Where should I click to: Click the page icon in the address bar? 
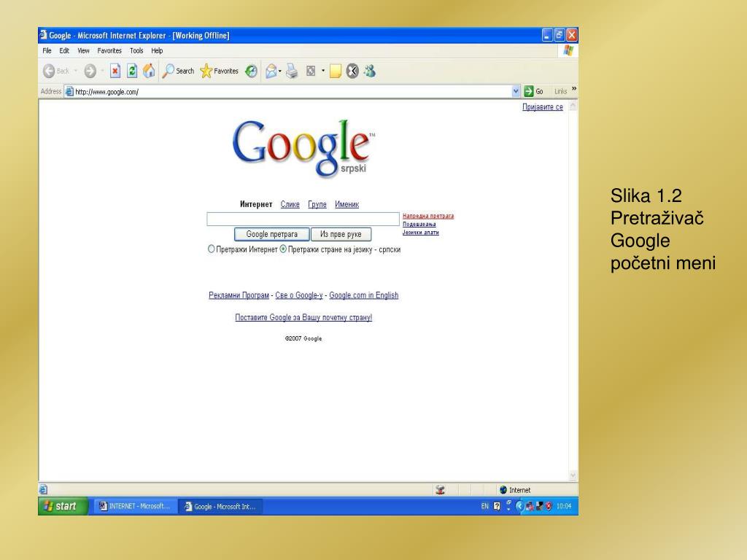click(69, 91)
